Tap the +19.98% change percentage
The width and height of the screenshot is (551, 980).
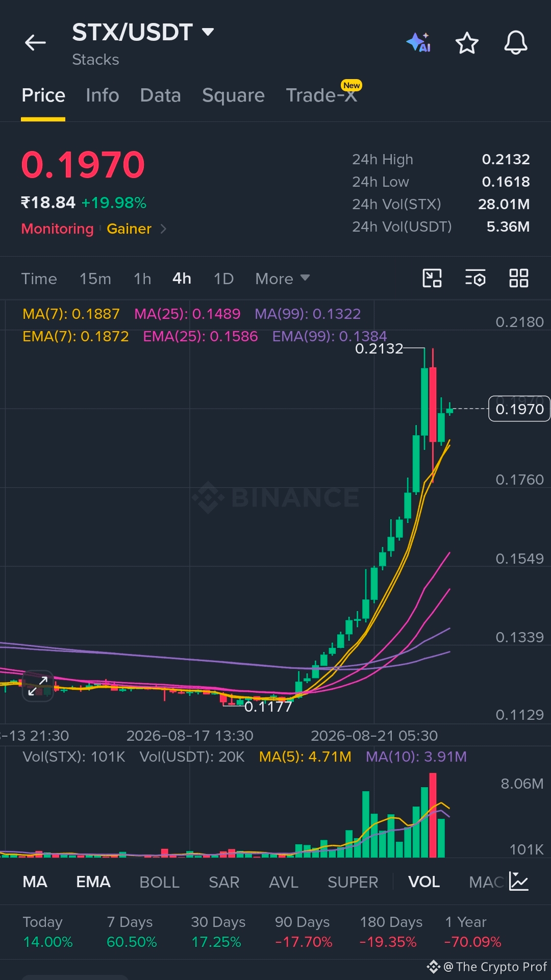tap(114, 203)
